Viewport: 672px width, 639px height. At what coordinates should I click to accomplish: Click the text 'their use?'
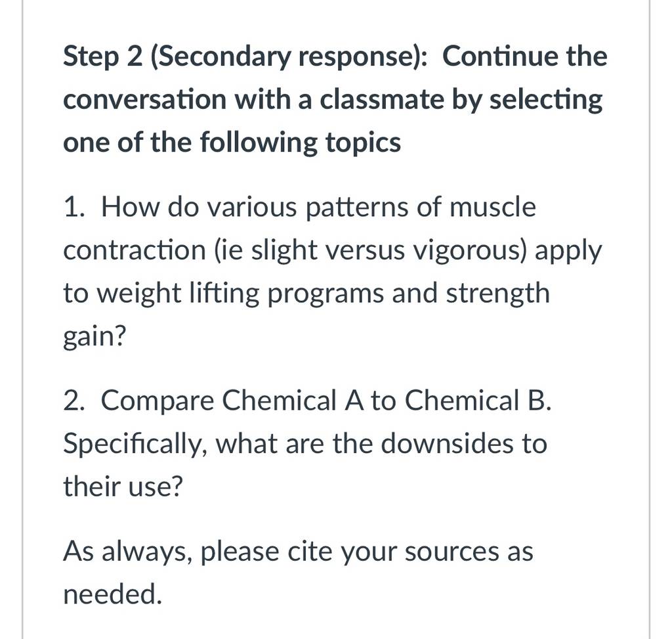click(x=123, y=487)
